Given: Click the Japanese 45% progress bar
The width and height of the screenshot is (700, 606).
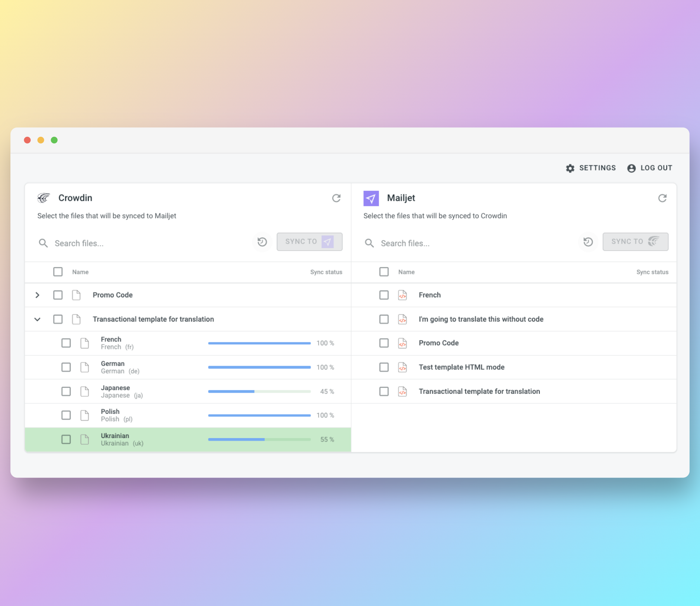Looking at the screenshot, I should 259,392.
